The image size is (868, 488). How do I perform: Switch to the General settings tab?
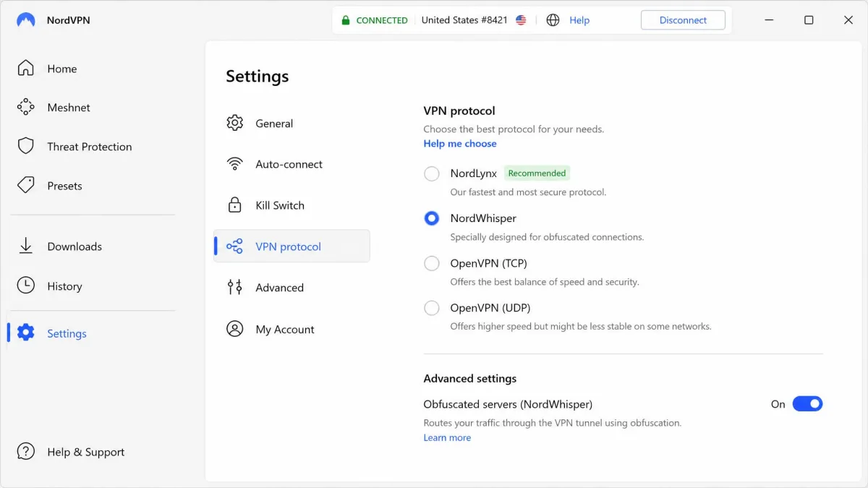[292, 123]
